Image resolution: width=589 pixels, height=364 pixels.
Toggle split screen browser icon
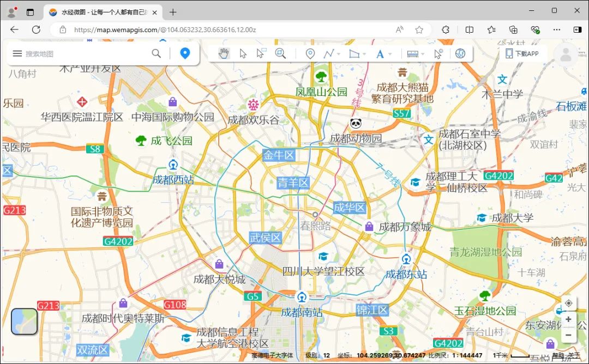[469, 29]
